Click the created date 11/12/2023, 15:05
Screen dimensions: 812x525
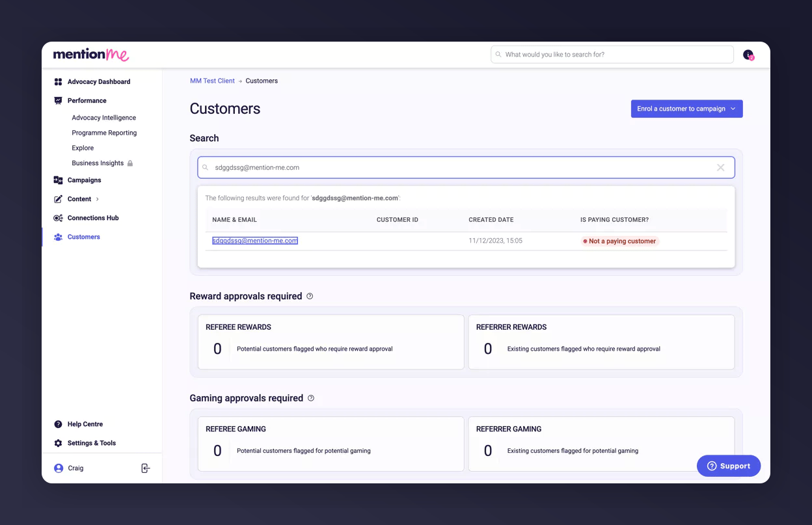click(495, 241)
